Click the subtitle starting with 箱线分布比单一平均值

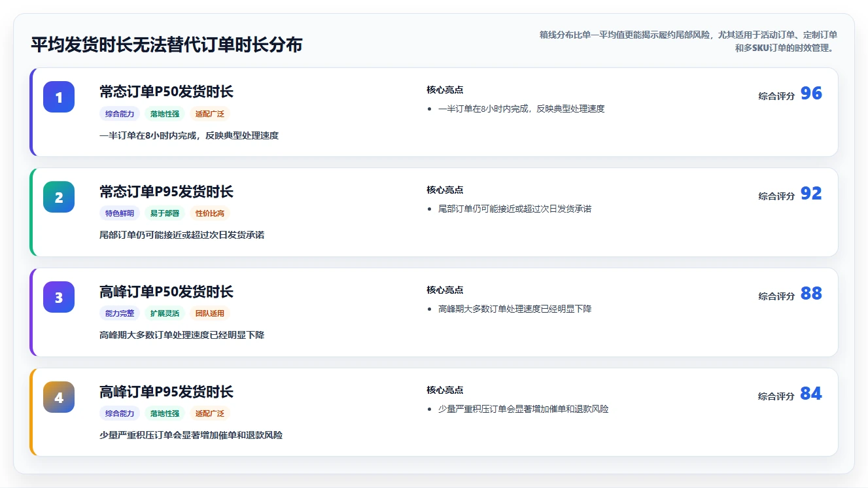tap(688, 41)
